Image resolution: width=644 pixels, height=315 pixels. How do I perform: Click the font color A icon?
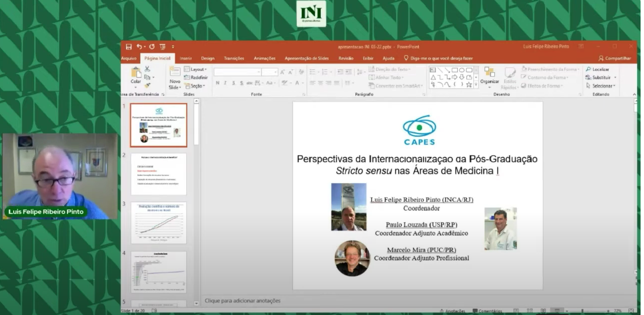click(x=297, y=83)
